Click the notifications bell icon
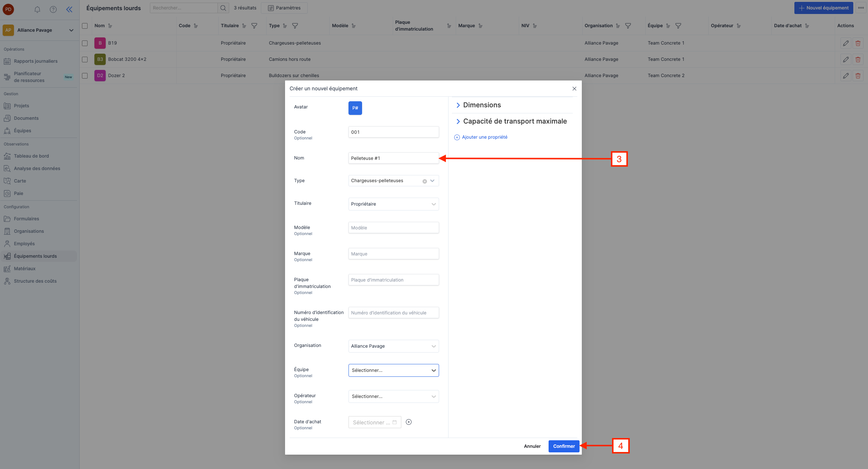 coord(37,9)
